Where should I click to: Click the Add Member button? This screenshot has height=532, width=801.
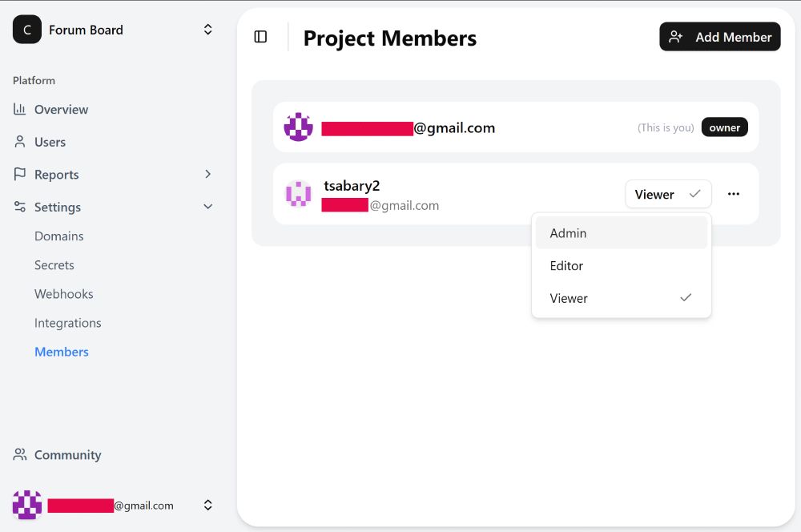[x=719, y=37]
